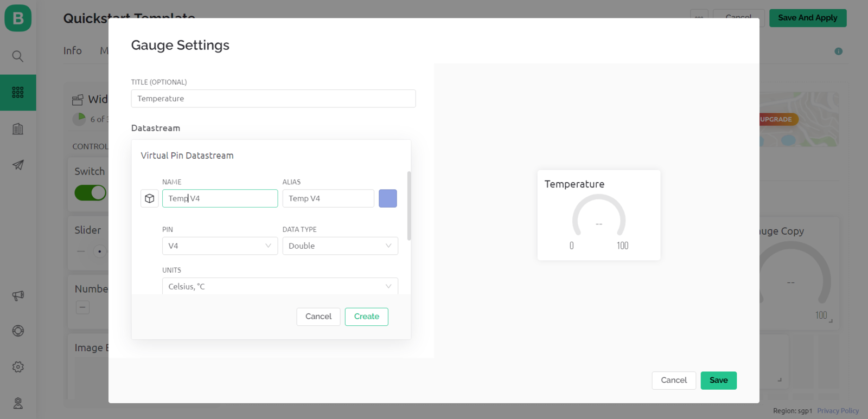Click the Gauge Copy widget resize handle

831,321
